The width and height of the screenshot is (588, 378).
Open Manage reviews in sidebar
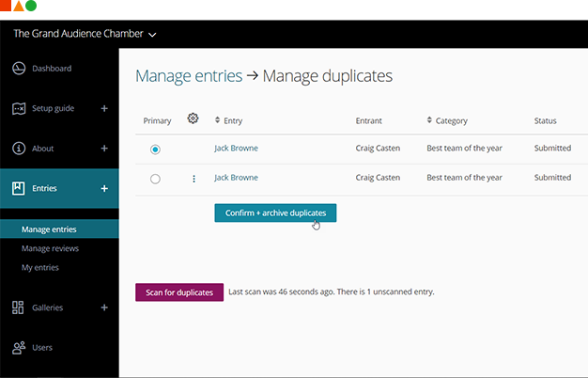[x=50, y=248]
